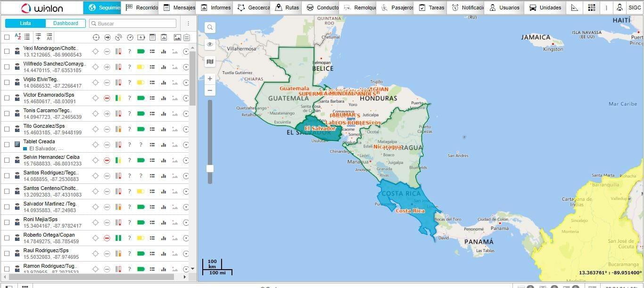The height and width of the screenshot is (288, 644).
Task: Expand options menu for Wilfredo Sanchez
Action: click(x=186, y=67)
